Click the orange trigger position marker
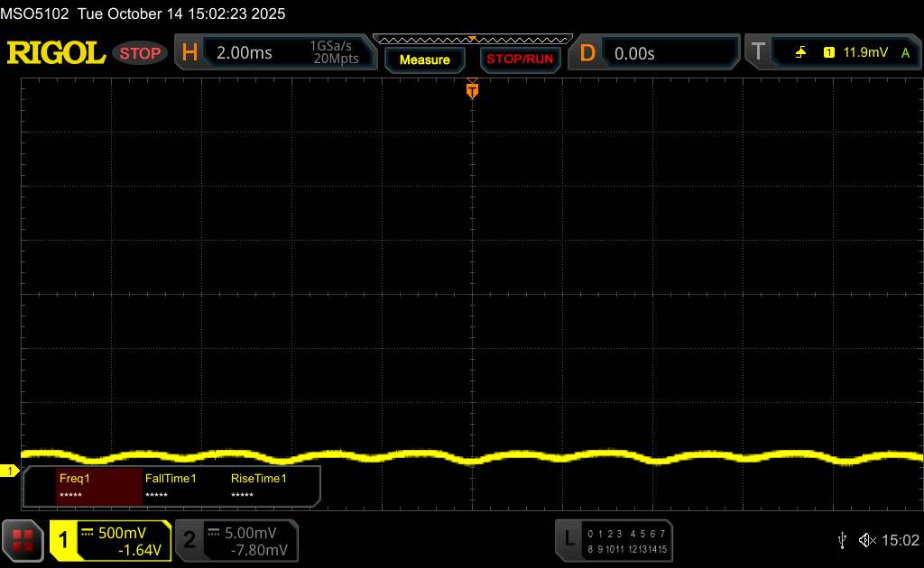 pyautogui.click(x=472, y=90)
